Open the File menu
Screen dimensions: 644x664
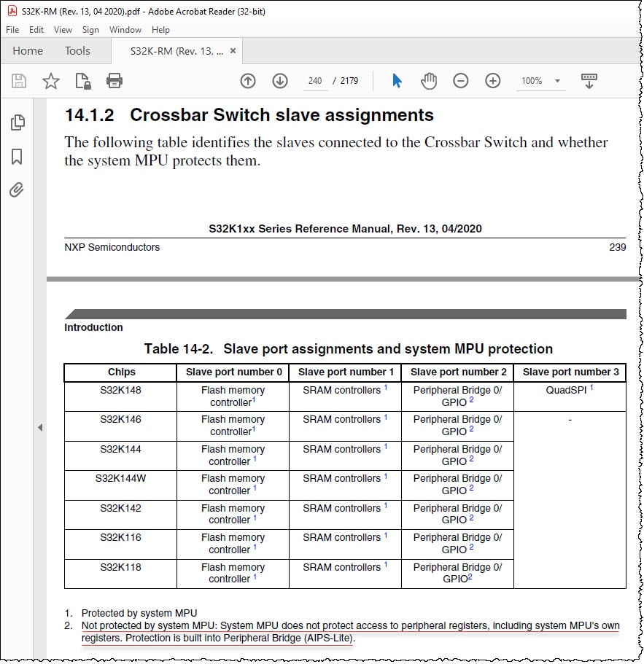click(12, 30)
